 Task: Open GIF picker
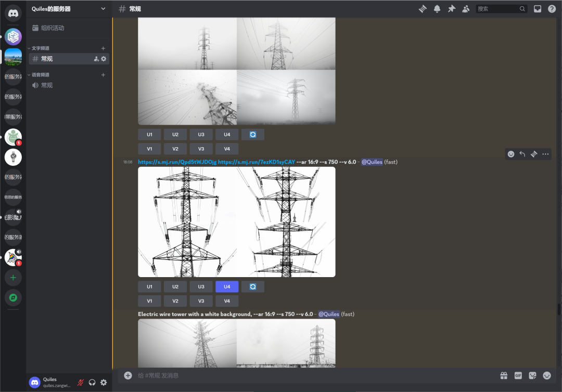pos(518,375)
